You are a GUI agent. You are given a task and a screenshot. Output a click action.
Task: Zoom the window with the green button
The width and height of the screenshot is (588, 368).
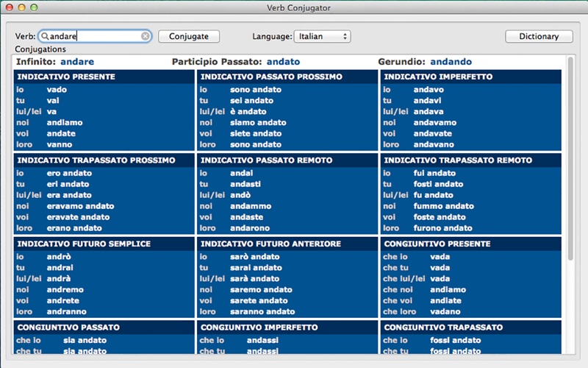coord(34,7)
